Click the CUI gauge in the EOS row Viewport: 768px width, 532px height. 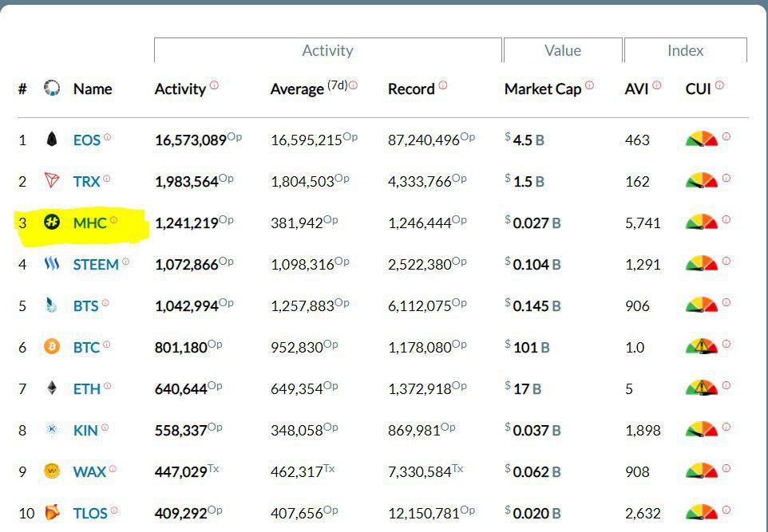[x=702, y=139]
